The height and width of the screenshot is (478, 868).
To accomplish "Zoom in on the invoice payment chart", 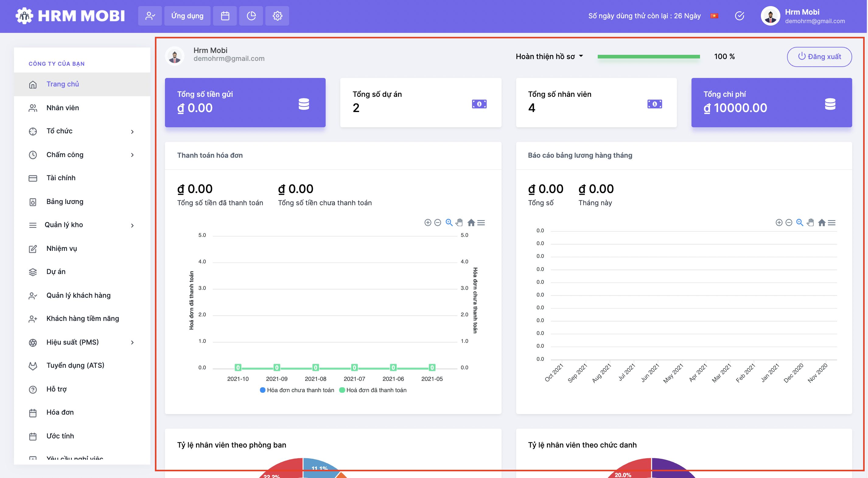I will pos(428,223).
